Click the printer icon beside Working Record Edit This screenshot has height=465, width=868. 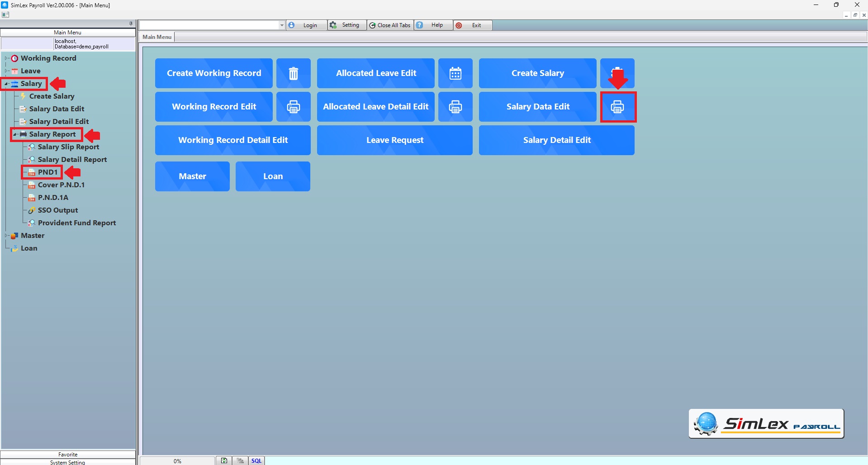(294, 107)
